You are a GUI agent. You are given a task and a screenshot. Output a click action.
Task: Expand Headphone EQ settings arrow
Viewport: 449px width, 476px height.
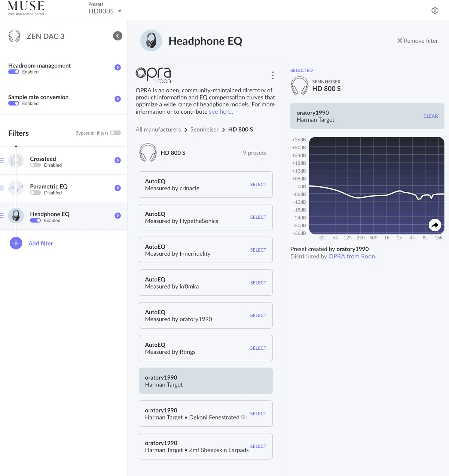(x=117, y=215)
